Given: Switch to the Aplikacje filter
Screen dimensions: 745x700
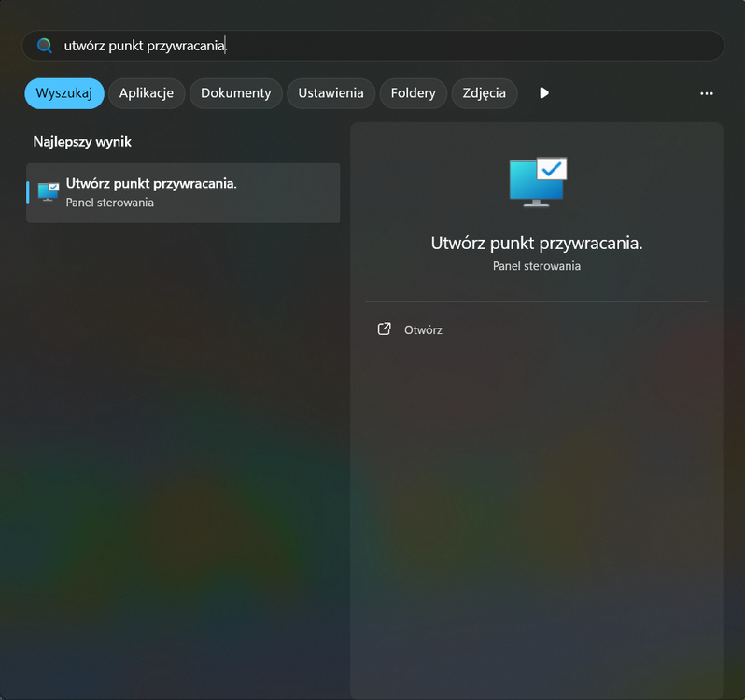Looking at the screenshot, I should click(147, 93).
